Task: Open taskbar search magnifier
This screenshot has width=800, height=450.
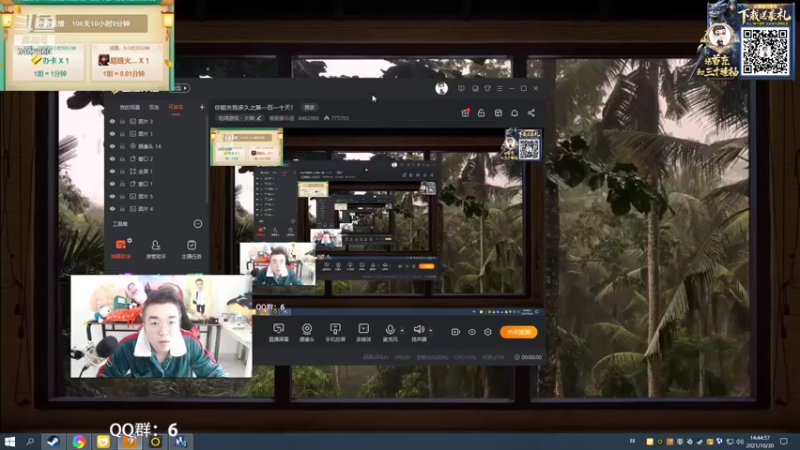Action: [30, 441]
